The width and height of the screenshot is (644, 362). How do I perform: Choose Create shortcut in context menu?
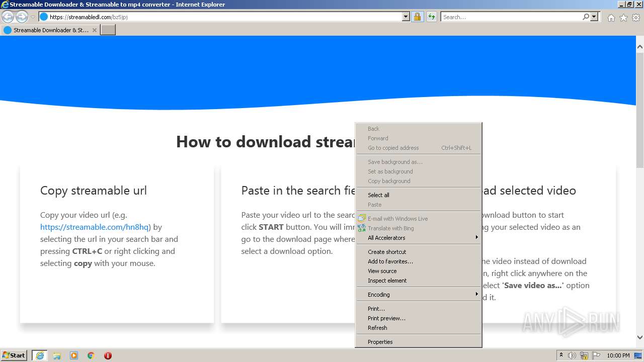point(419,252)
